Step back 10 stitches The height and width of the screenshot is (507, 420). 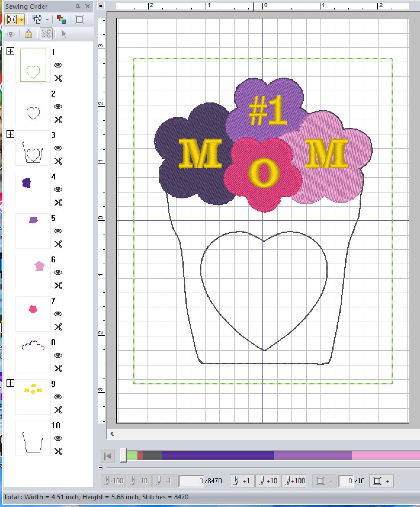point(139,481)
